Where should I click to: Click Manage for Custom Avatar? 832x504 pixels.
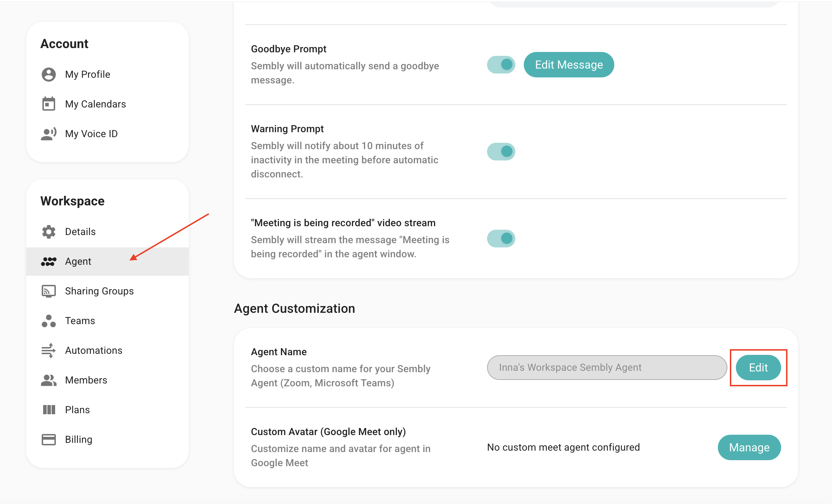(x=749, y=447)
